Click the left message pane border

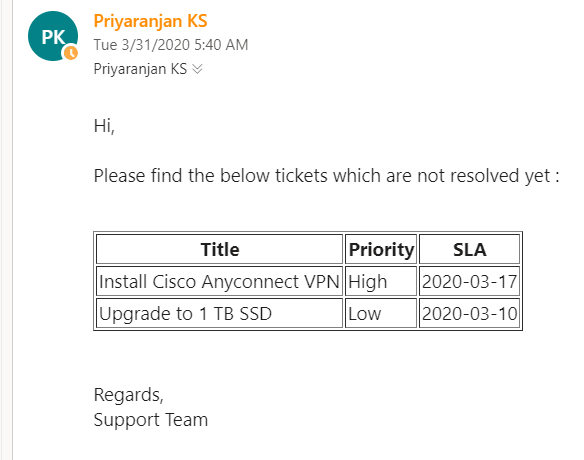point(12,230)
